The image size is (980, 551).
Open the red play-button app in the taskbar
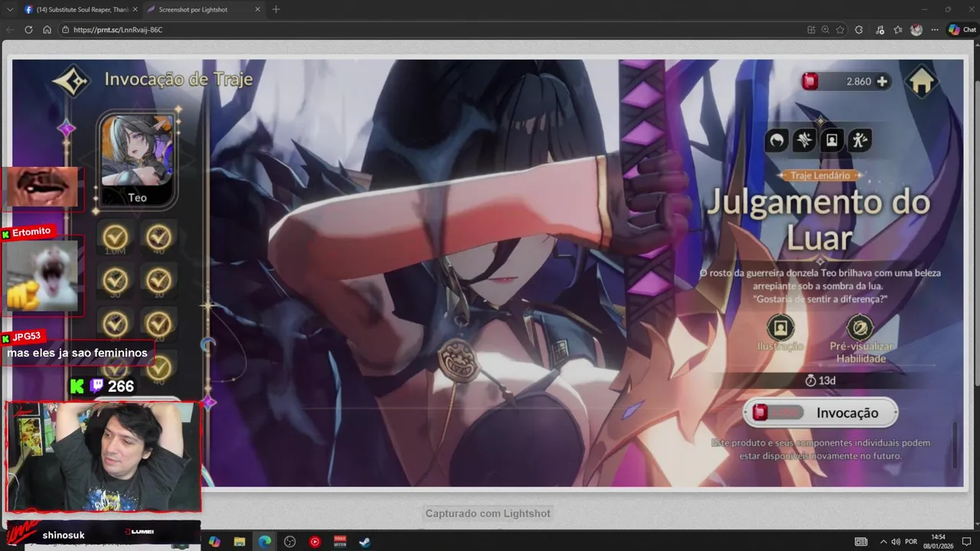pos(315,542)
